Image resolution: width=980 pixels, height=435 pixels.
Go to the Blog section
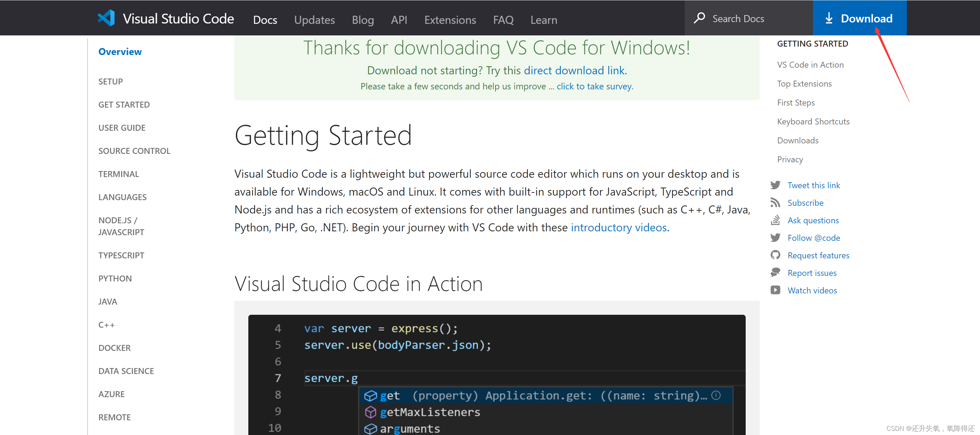tap(363, 20)
